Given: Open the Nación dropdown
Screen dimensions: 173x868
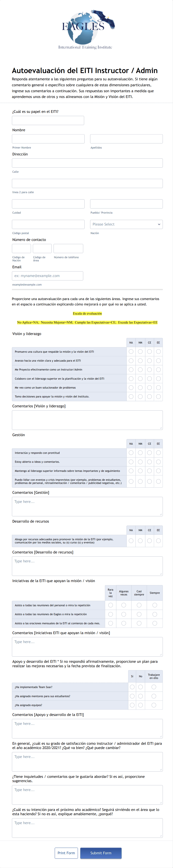Looking at the screenshot, I should point(126,224).
